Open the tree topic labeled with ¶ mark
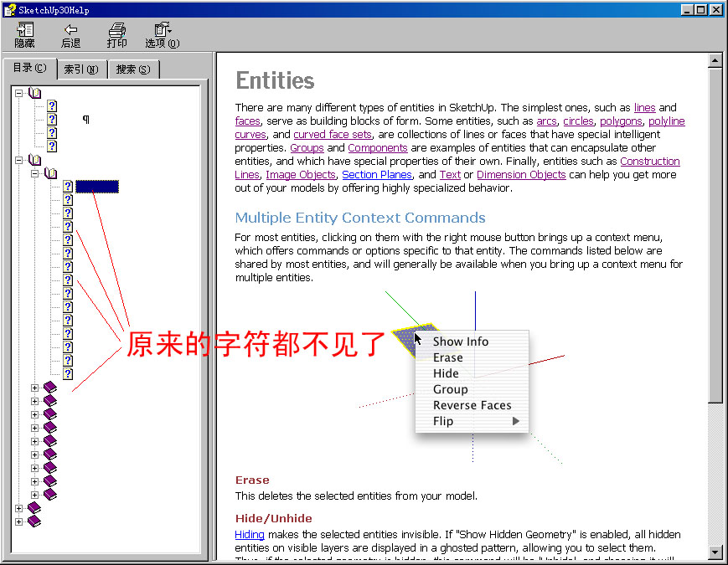This screenshot has width=728, height=565. 86,119
